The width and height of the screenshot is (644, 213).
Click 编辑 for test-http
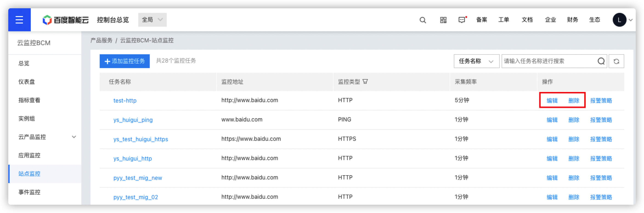click(552, 101)
